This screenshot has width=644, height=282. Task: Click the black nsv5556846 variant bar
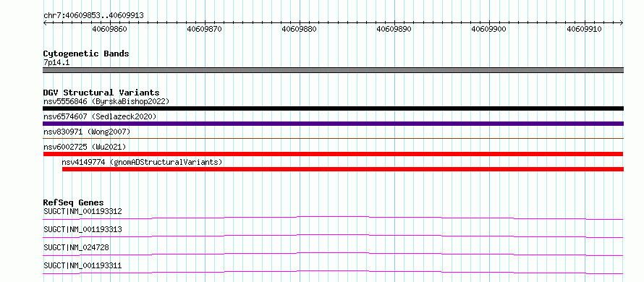coord(333,108)
